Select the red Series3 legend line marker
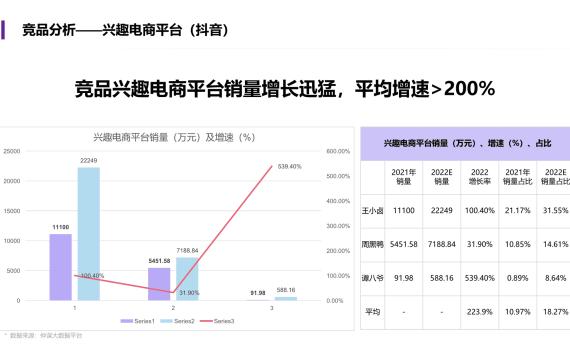570x360 pixels. (x=206, y=321)
